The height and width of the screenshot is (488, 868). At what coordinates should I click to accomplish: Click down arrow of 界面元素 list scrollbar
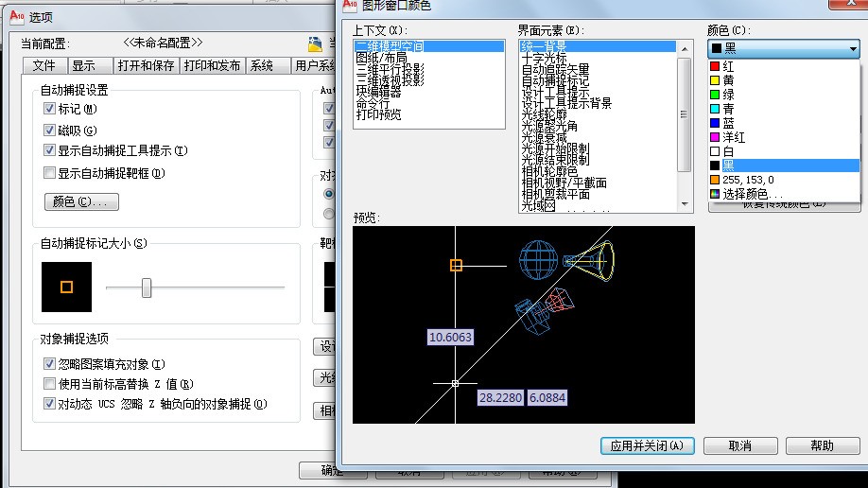(685, 204)
